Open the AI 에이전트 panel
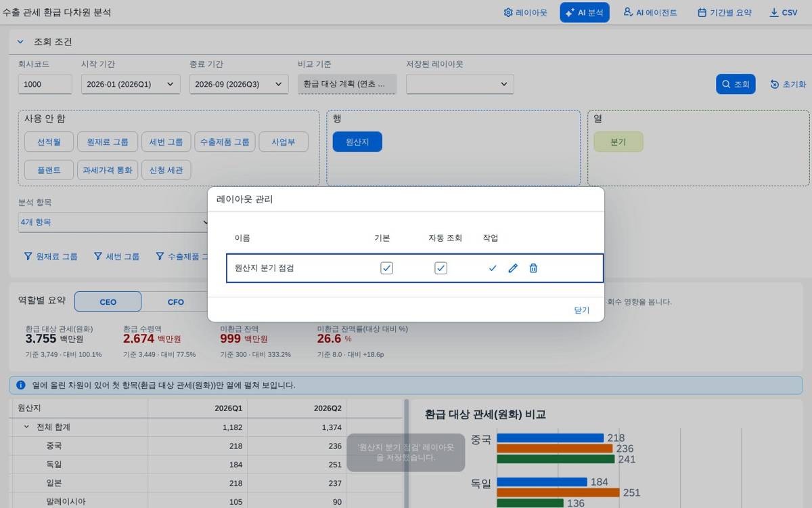The height and width of the screenshot is (508, 812). coord(650,12)
